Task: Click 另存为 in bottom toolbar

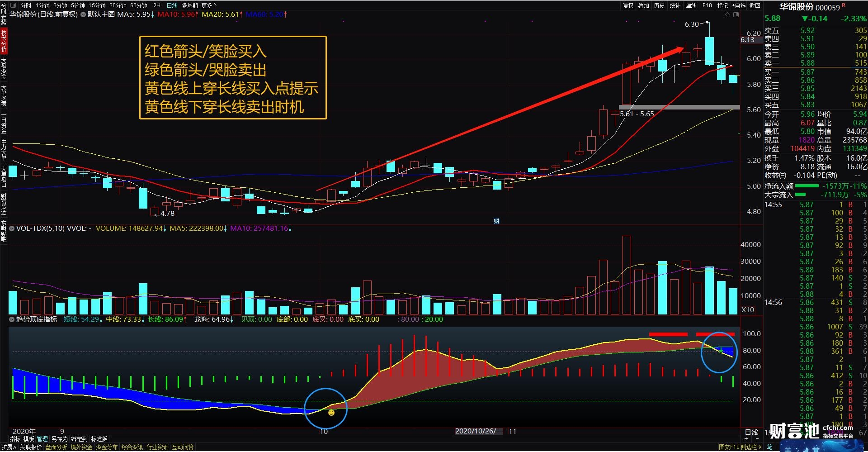Action: point(59,439)
